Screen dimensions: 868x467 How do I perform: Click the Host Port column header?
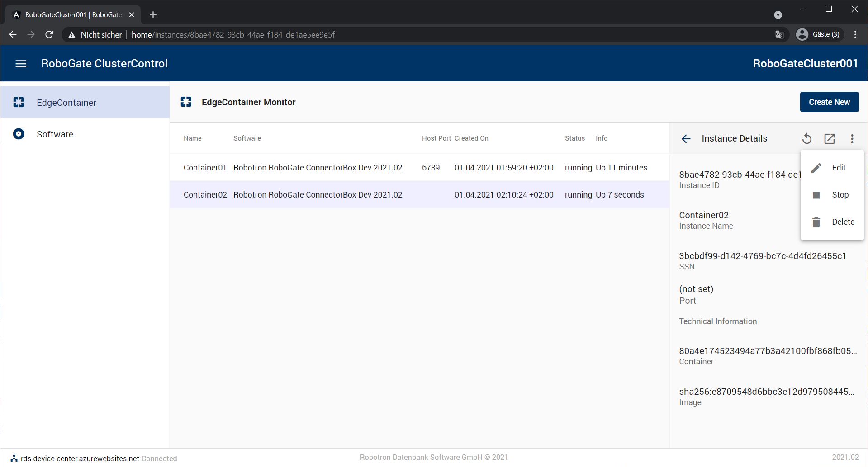436,138
